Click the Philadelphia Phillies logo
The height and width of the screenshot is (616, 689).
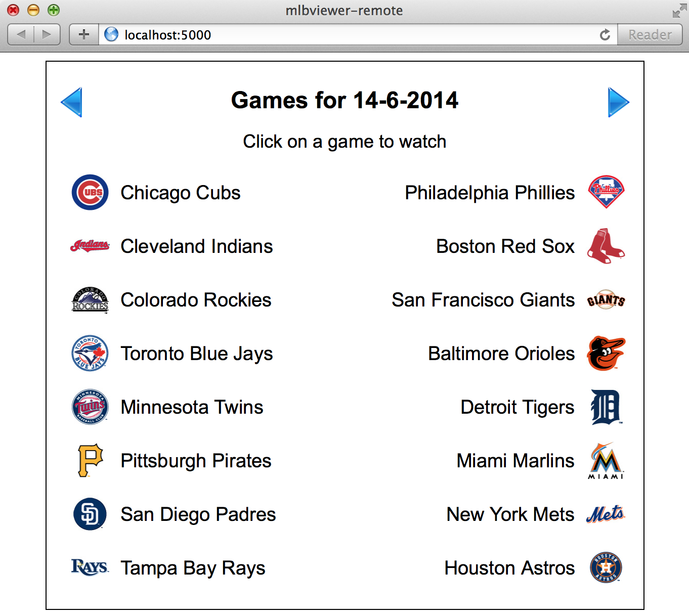pyautogui.click(x=606, y=192)
